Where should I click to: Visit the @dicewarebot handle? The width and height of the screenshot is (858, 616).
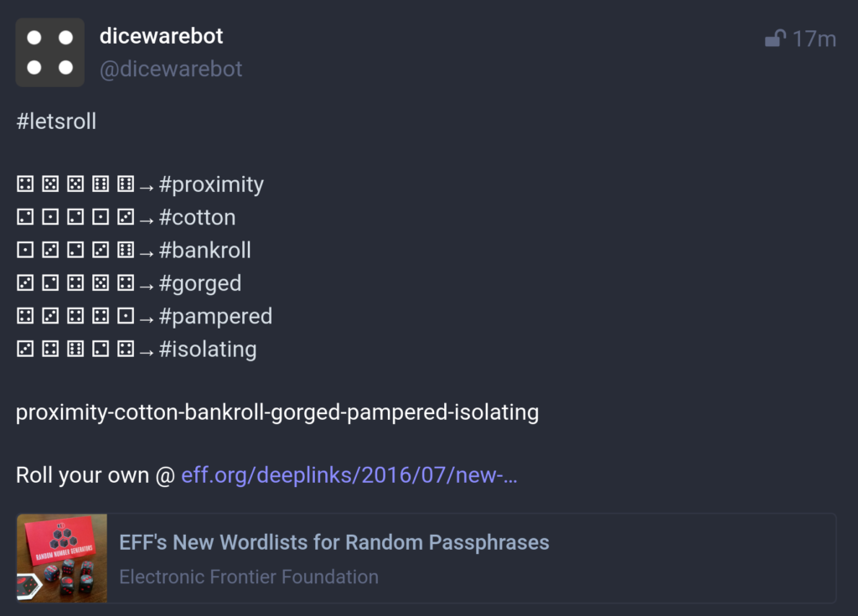tap(171, 69)
